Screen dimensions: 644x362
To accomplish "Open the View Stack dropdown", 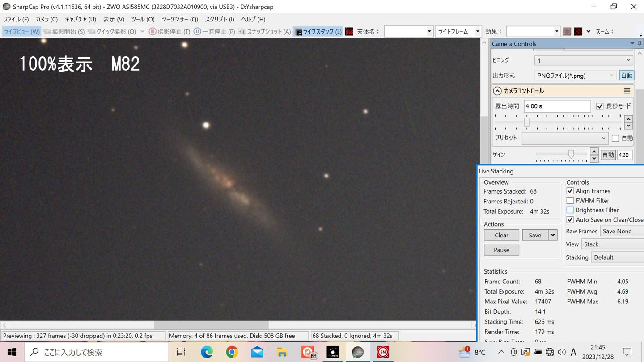I will pos(612,244).
